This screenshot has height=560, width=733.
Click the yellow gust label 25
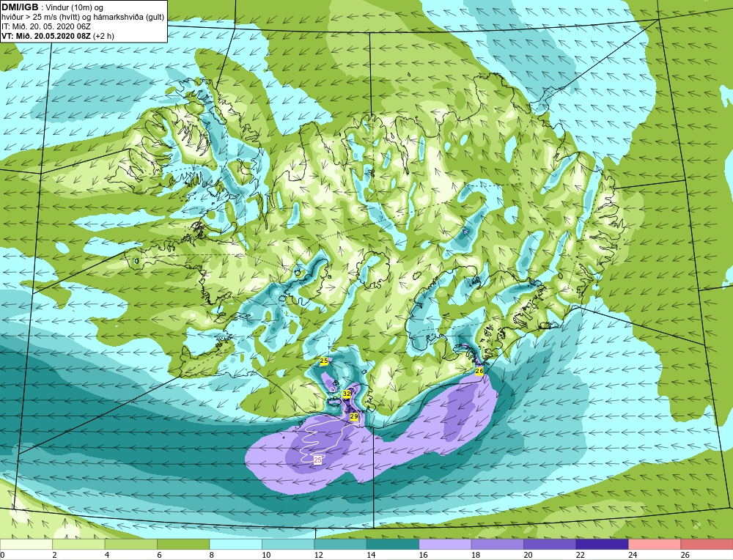coord(323,361)
